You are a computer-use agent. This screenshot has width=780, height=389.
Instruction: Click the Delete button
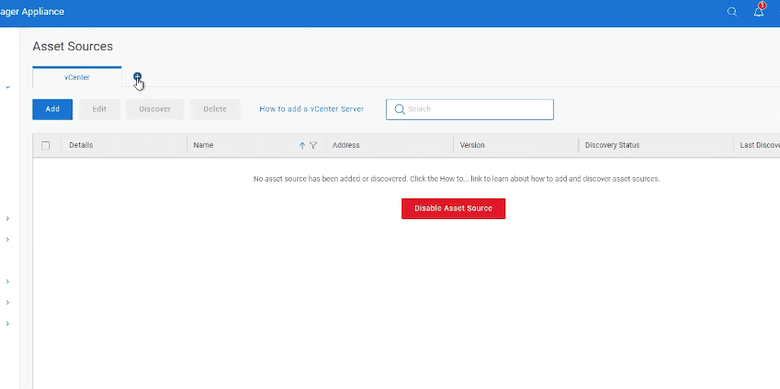[215, 109]
